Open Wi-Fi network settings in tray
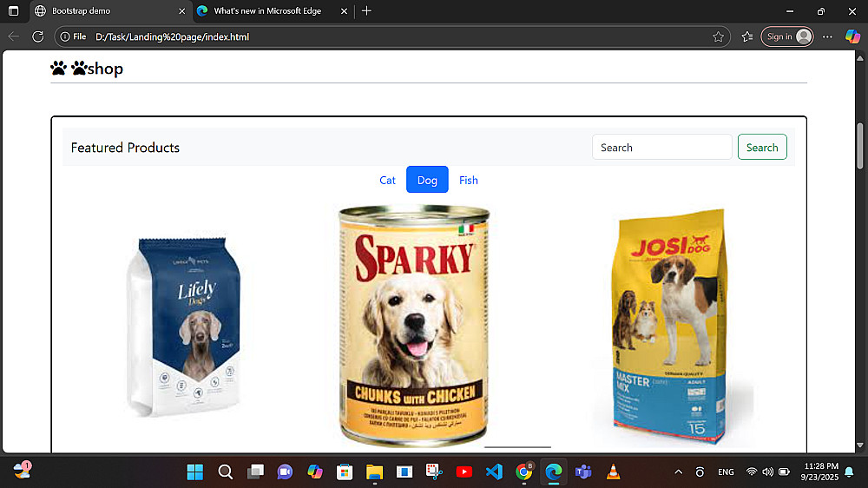This screenshot has height=488, width=868. [x=751, y=472]
